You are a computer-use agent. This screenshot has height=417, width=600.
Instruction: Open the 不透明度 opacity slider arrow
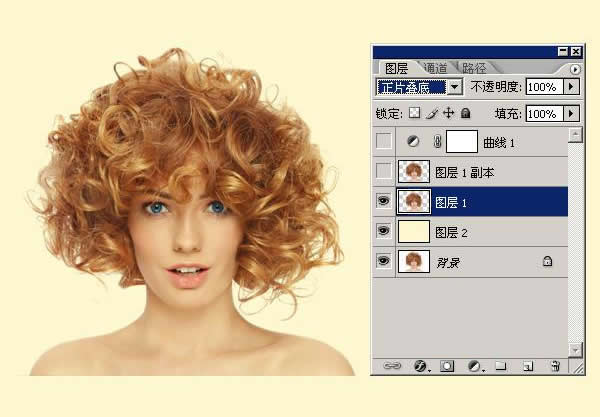coord(571,87)
